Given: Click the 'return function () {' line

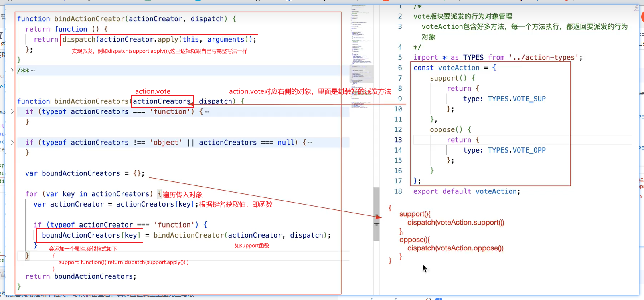Looking at the screenshot, I should [x=67, y=29].
